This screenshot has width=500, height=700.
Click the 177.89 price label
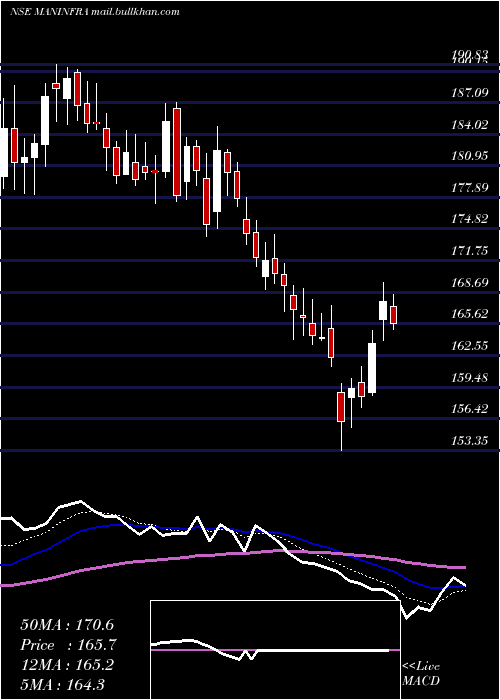point(469,188)
